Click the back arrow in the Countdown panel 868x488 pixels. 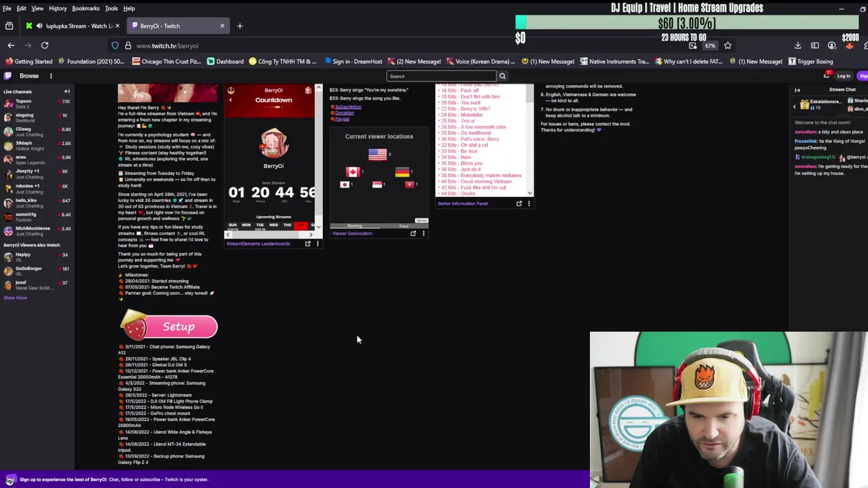click(230, 100)
